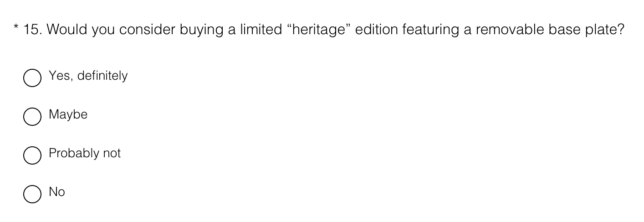Click the word "not" in the third option

coord(112,153)
